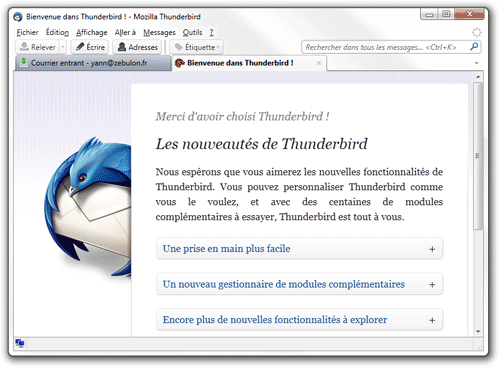Open the Fichier menu
500x368 pixels.
[x=27, y=32]
